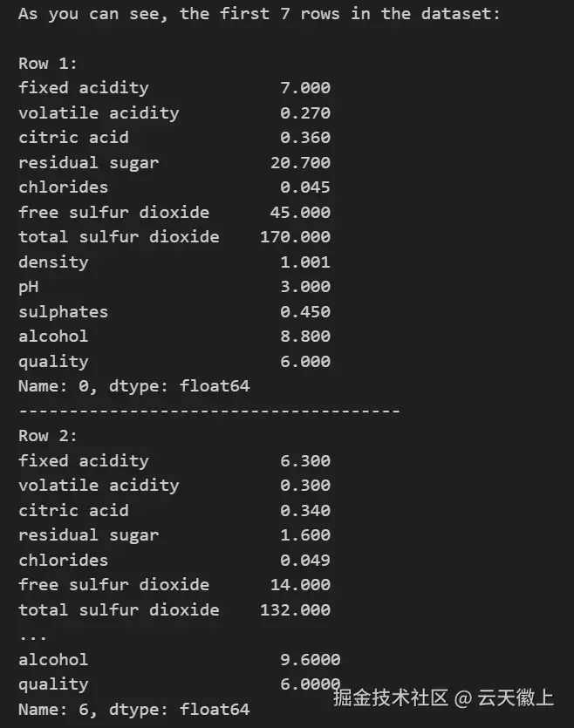Click the "Name: 0, dtype: float64" line
This screenshot has width=574, height=728.
(133, 386)
